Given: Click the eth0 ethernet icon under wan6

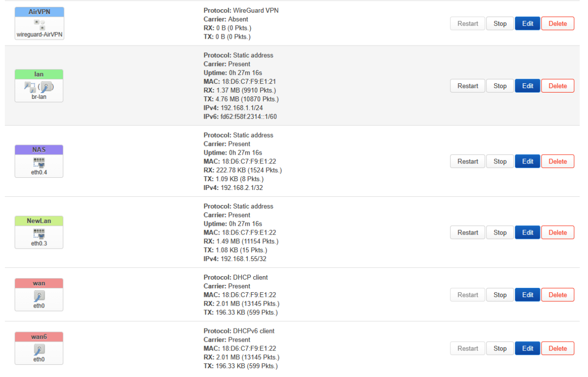Looking at the screenshot, I should pos(39,350).
